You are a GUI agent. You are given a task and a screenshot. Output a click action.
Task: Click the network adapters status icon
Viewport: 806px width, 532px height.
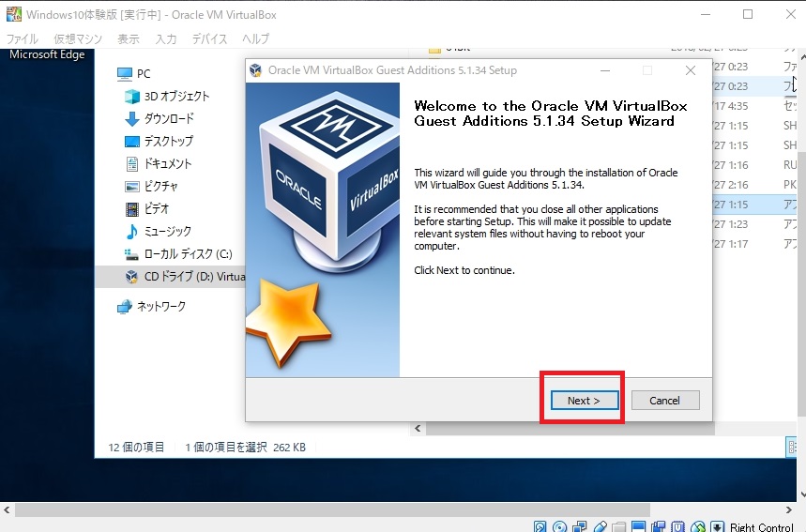579,526
